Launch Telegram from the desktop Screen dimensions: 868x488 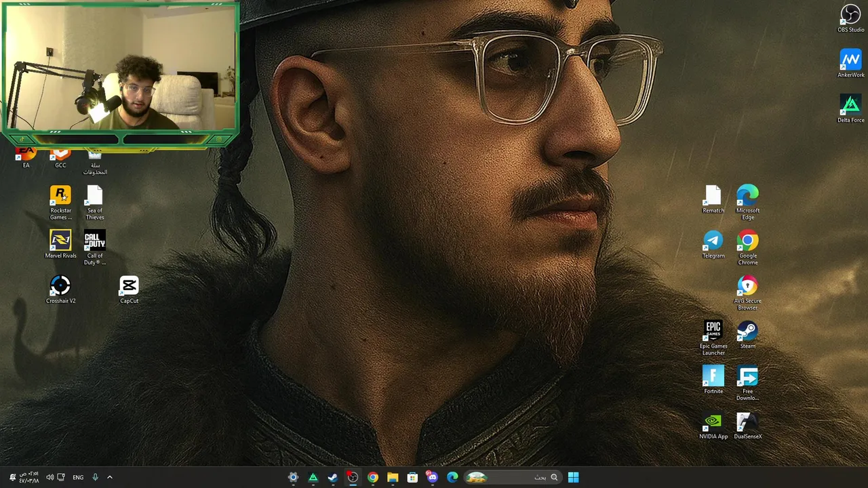click(x=713, y=245)
